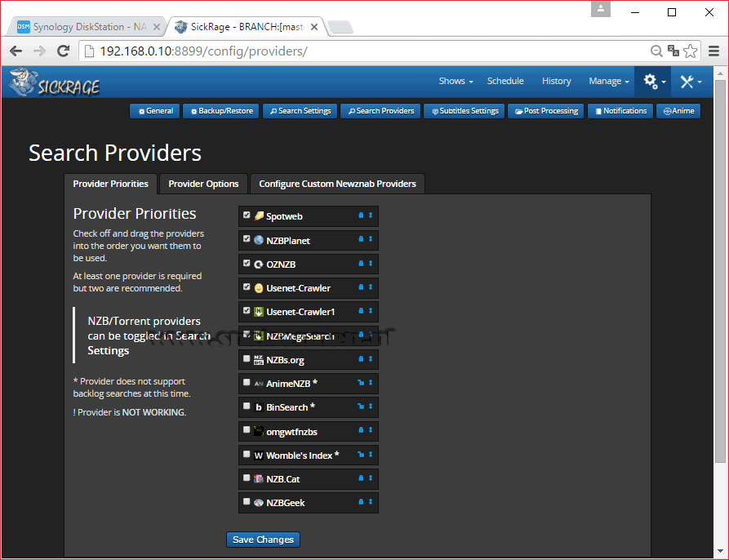The image size is (729, 560).
Task: Click the omgwtfnzbs provider icon
Action: coord(259,431)
